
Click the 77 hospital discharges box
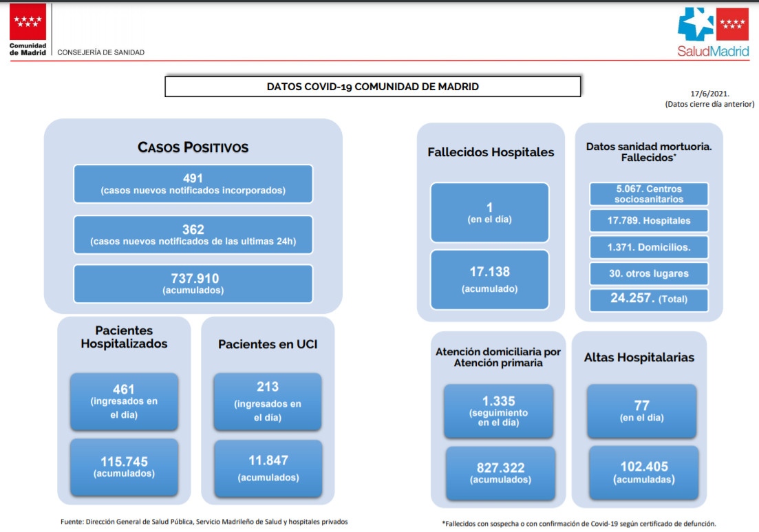click(641, 411)
